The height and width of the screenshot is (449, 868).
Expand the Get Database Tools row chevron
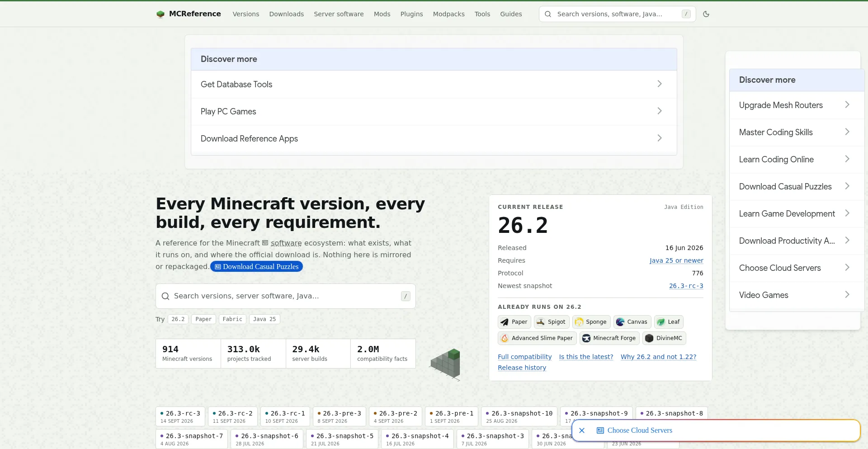(x=660, y=84)
